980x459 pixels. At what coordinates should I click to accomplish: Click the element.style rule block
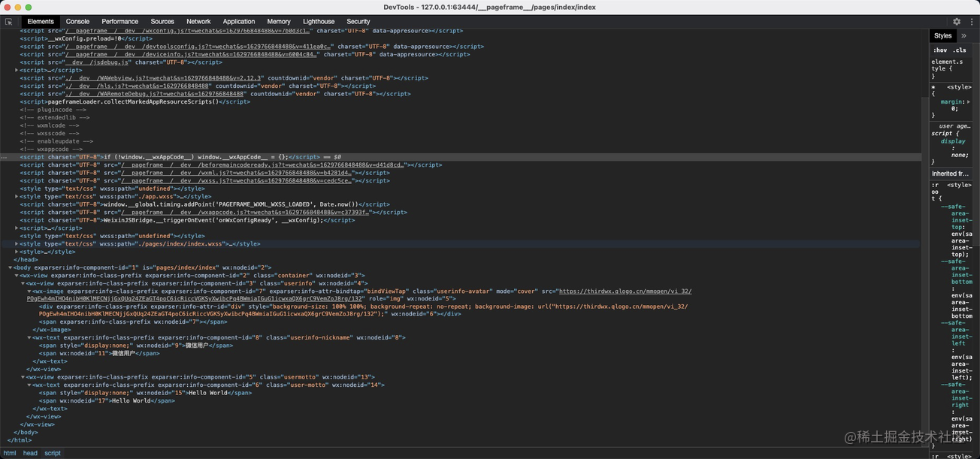click(x=951, y=68)
